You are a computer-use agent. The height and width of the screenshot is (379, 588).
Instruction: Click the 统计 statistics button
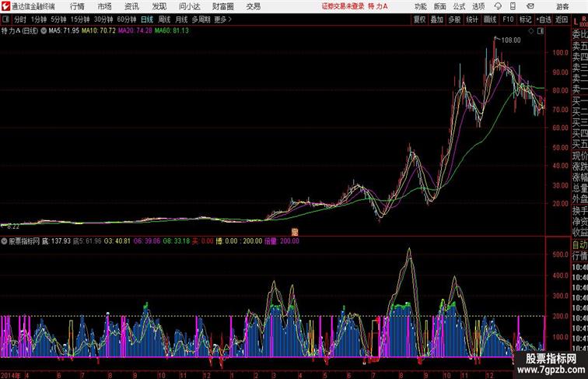(x=472, y=19)
